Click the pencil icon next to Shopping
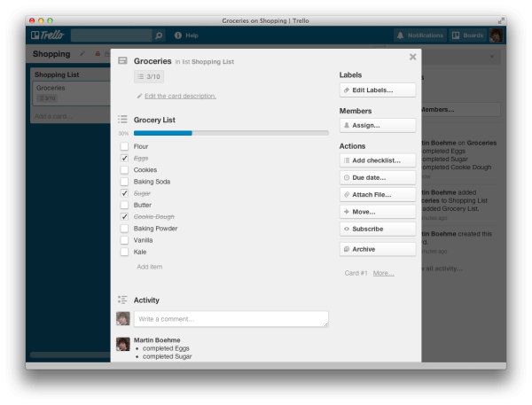532x405 pixels. pos(82,53)
